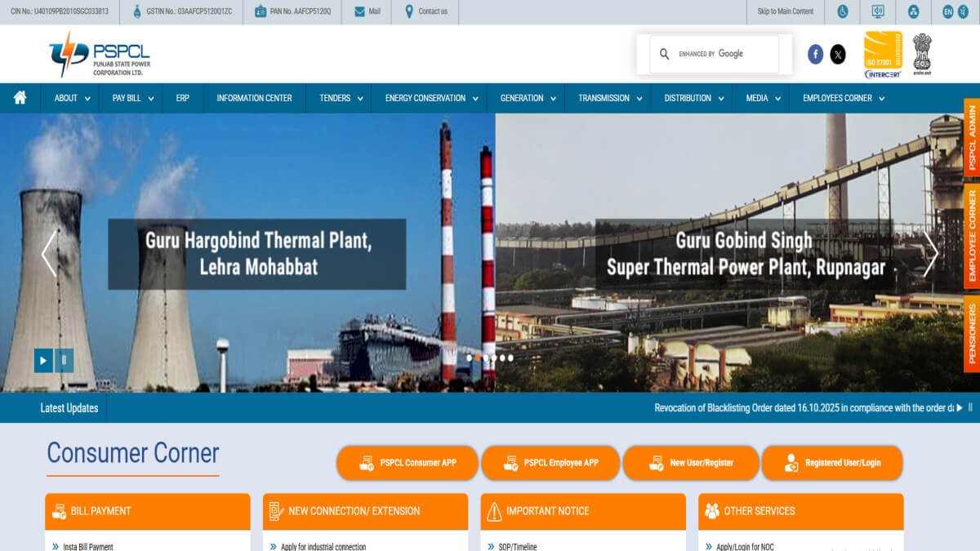Screen dimensions: 980x551
Task: Pause the image slideshow
Action: coord(65,359)
